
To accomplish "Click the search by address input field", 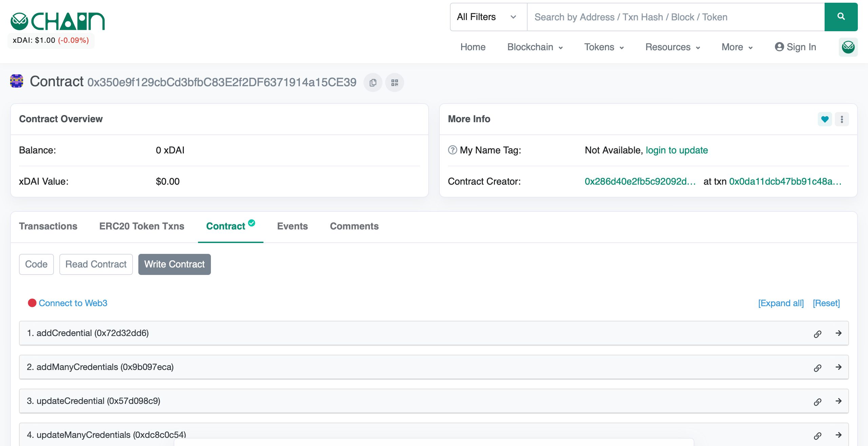I will [676, 17].
